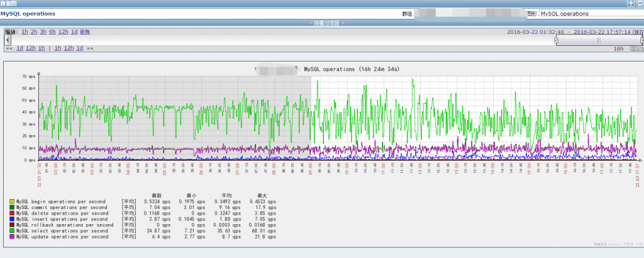Click the 16h period label
The width and height of the screenshot is (644, 258).
point(619,48)
